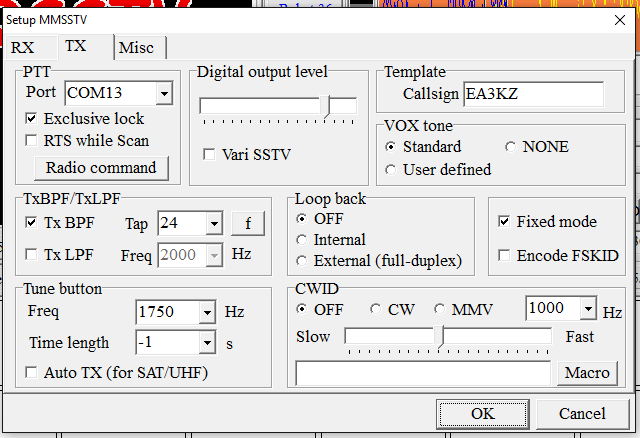Click the Cancel button
The height and width of the screenshot is (438, 640).
coord(582,414)
